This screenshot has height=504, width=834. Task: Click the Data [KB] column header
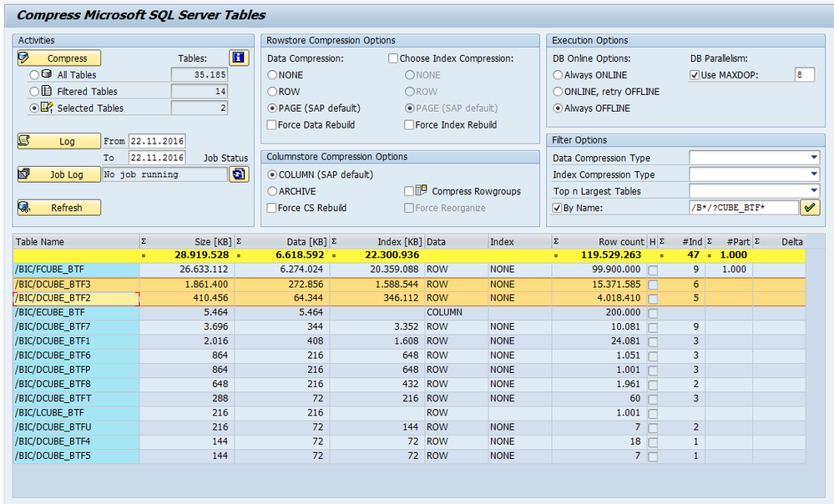click(282, 242)
